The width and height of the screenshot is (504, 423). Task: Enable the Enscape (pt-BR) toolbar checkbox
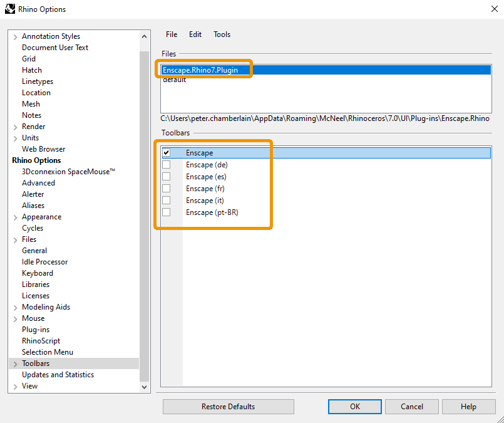tap(167, 212)
